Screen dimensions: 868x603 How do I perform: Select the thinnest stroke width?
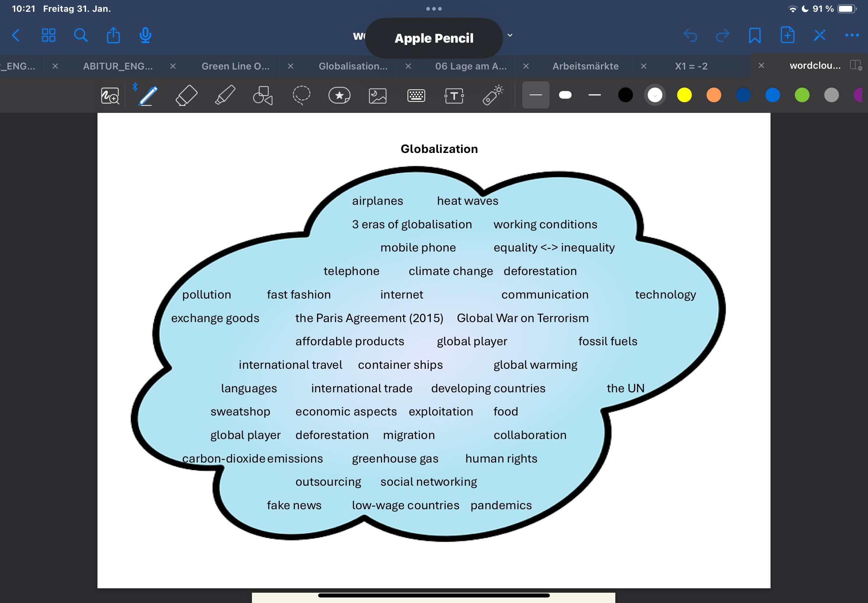click(x=536, y=95)
